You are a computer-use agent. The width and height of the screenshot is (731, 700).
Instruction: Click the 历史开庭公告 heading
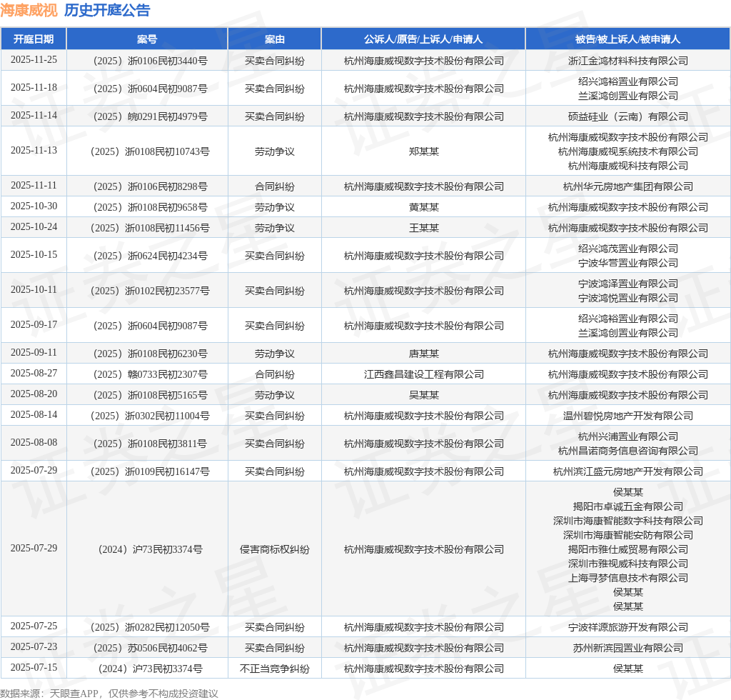click(x=107, y=10)
